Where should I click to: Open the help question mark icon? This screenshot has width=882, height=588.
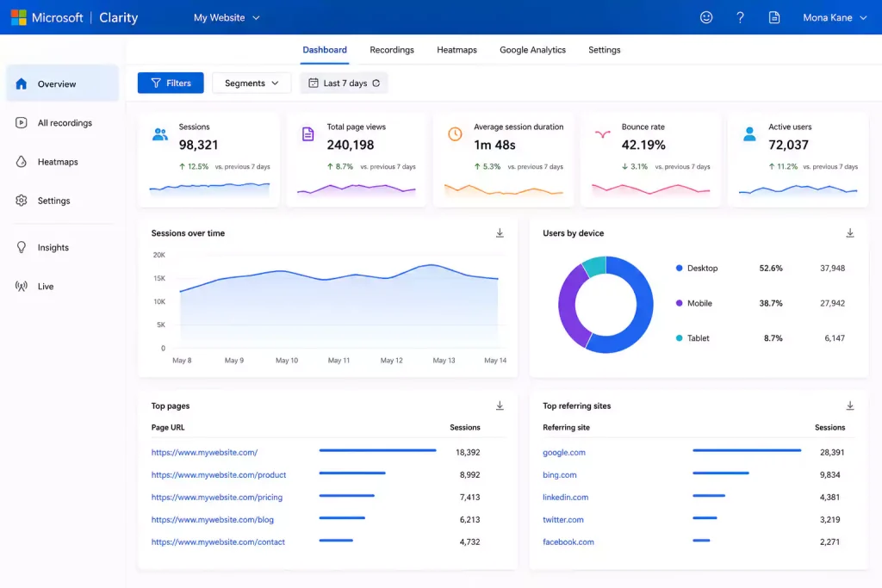tap(740, 17)
